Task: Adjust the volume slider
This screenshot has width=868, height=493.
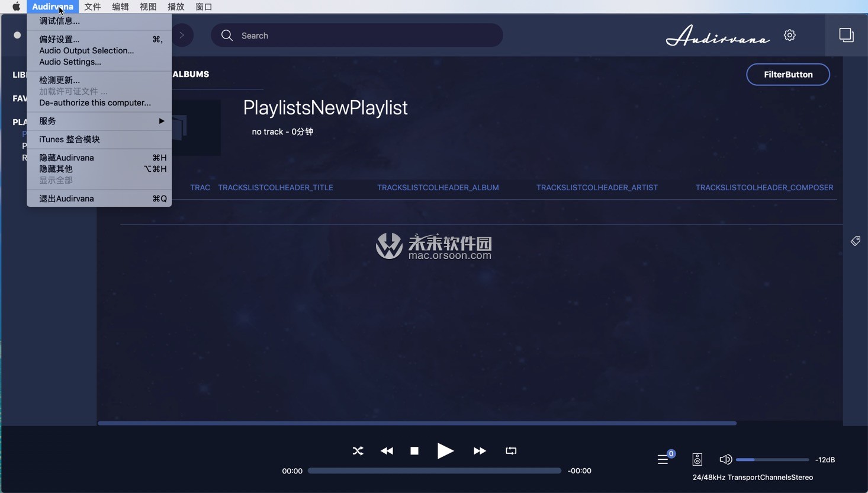Action: click(772, 459)
